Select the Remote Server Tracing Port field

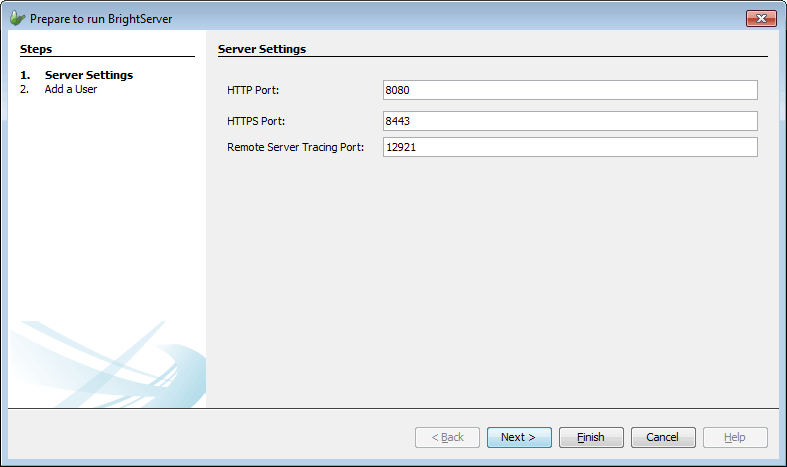coord(569,147)
